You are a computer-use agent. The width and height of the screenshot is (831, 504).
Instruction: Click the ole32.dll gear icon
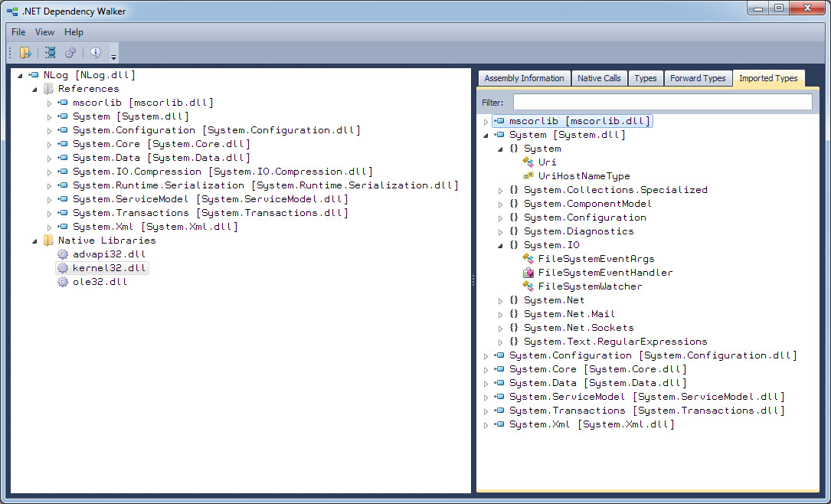(x=63, y=281)
